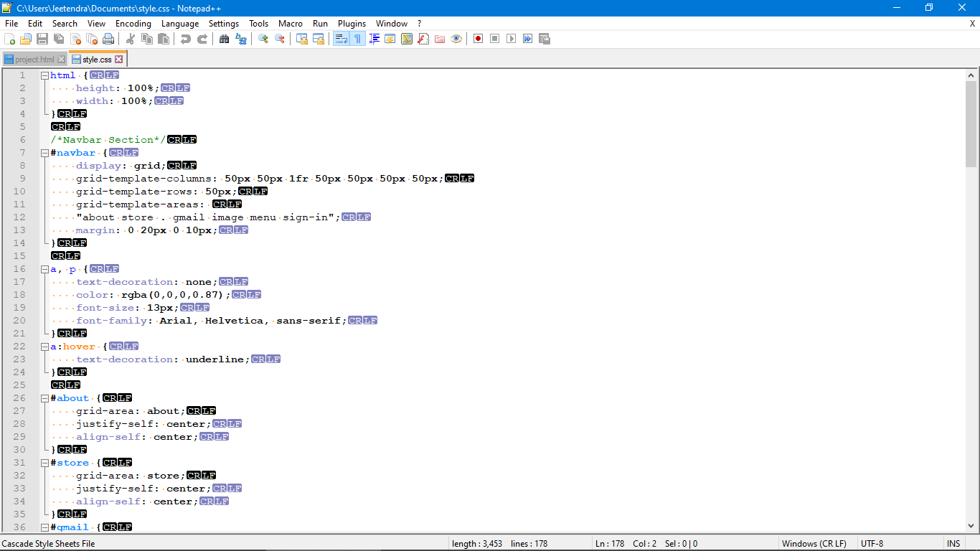The image size is (980, 551).
Task: Open the Language menu
Action: click(x=180, y=24)
